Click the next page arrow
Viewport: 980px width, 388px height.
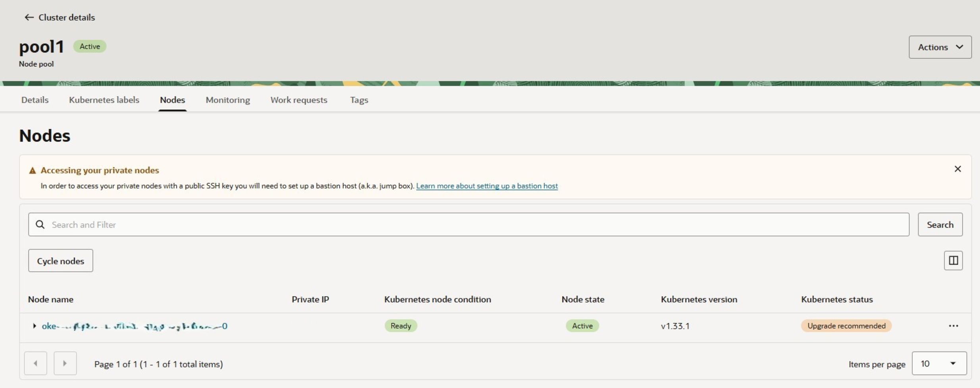click(65, 363)
